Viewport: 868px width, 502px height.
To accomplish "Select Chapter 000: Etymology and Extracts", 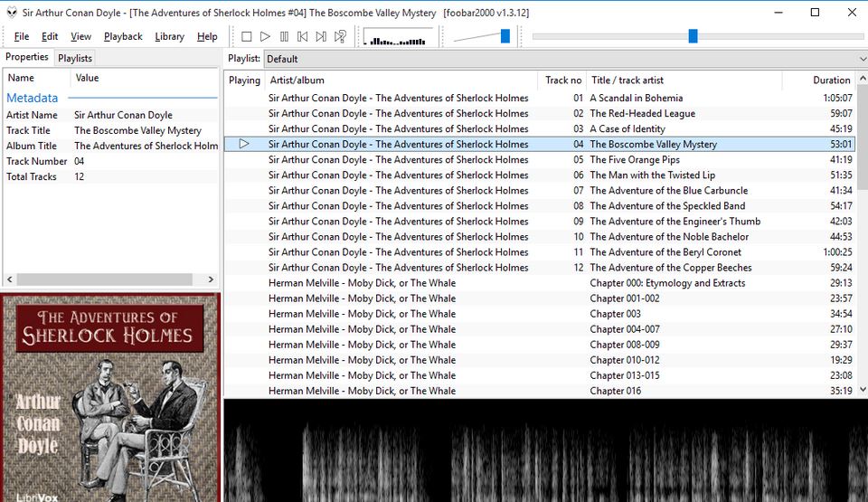I will [x=540, y=283].
